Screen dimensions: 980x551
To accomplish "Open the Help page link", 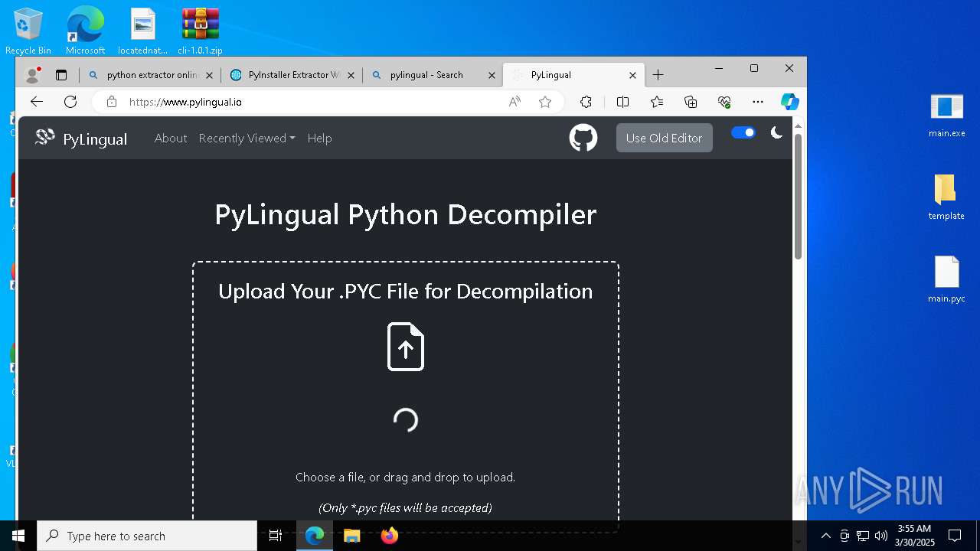I will coord(319,138).
